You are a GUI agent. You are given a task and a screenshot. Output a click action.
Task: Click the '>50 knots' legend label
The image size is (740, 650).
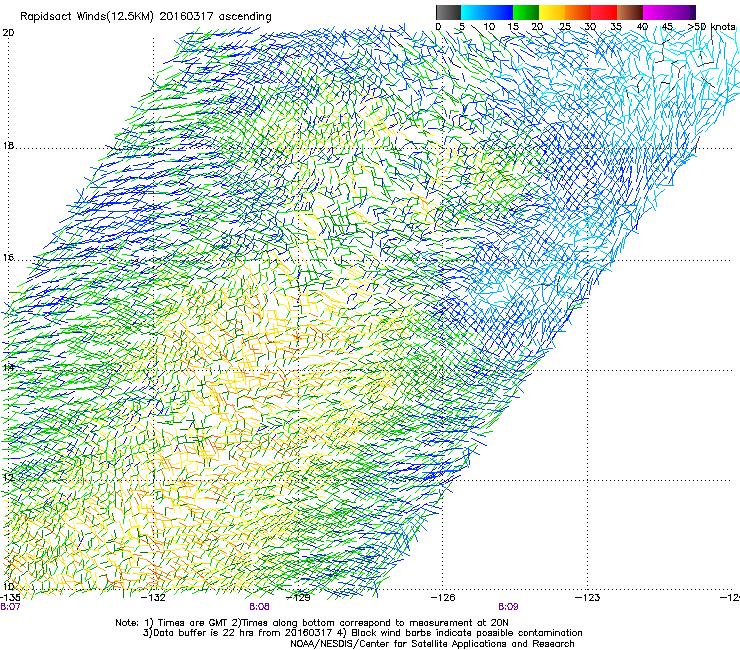(x=711, y=27)
